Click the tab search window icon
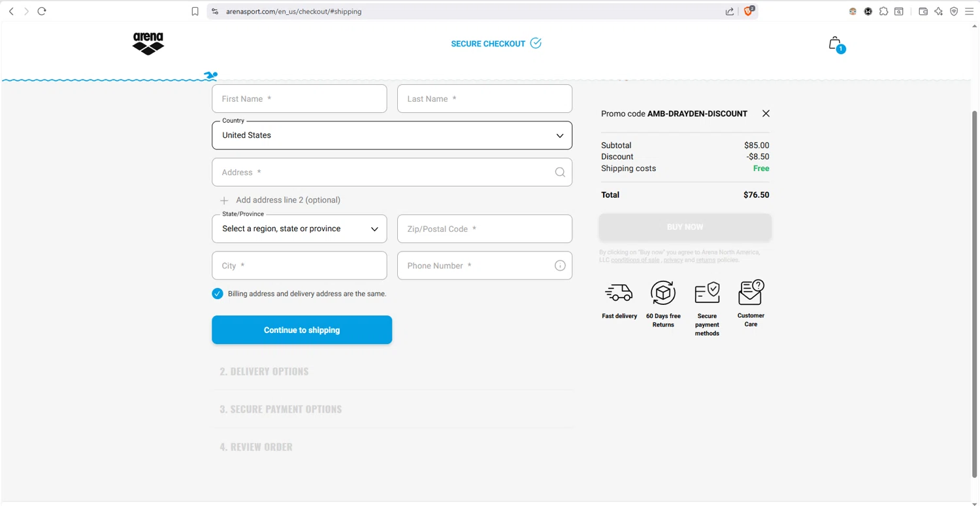The height and width of the screenshot is (506, 980). (x=899, y=11)
